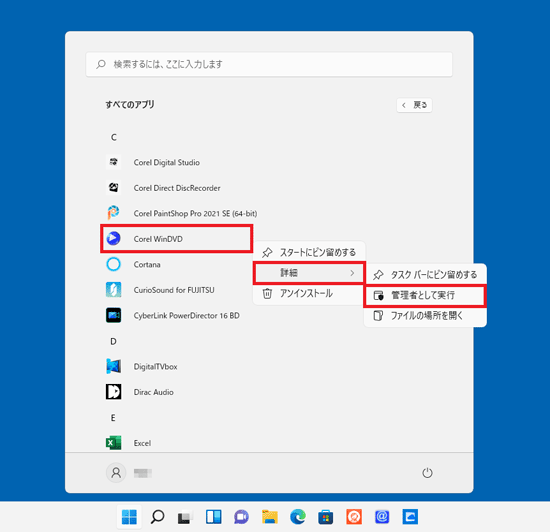Focus the search box at top
Screen dimensions: 550x532
(269, 64)
